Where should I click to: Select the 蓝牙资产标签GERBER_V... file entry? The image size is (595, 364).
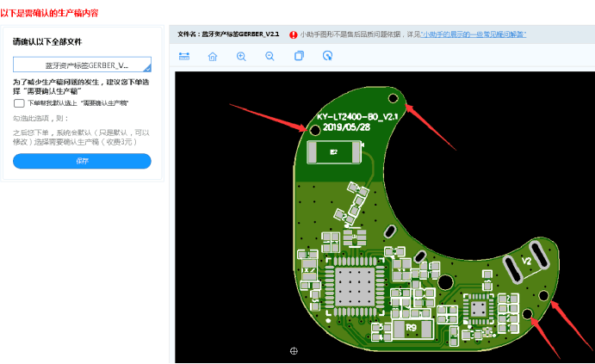click(x=82, y=65)
